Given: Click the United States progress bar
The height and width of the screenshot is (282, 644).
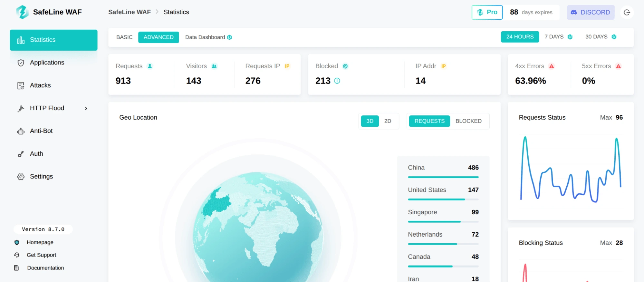Looking at the screenshot, I should click(443, 199).
